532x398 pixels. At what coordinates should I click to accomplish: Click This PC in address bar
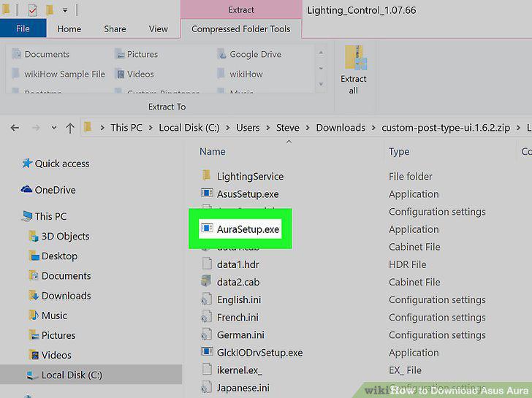click(x=126, y=128)
